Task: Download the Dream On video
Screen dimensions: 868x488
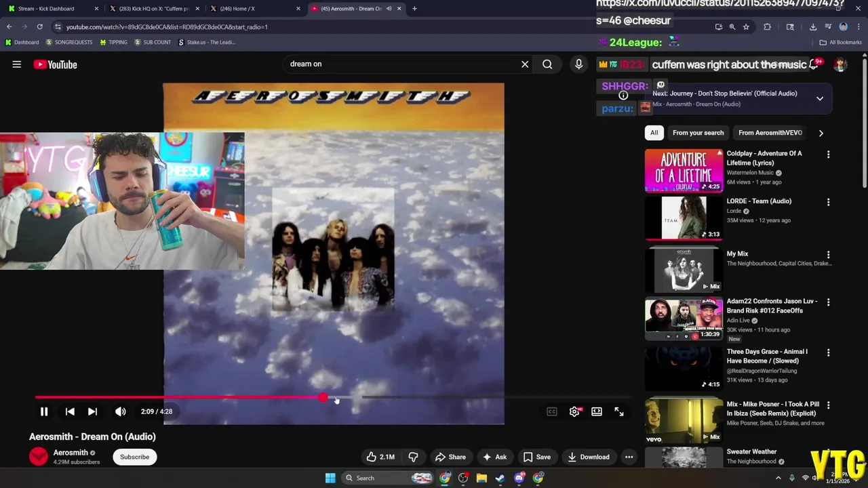Action: click(x=588, y=457)
